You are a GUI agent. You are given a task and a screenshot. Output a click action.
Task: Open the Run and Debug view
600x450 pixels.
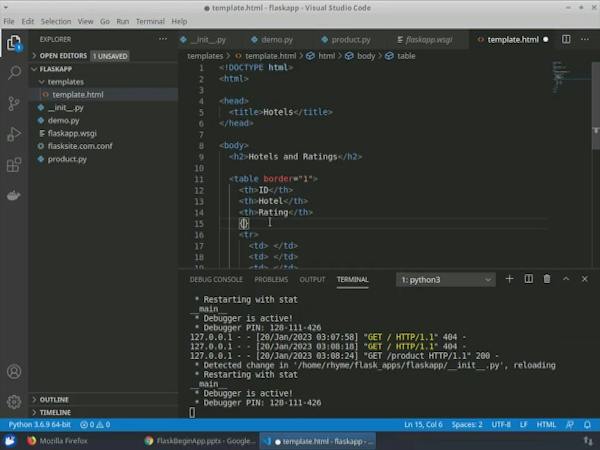click(x=14, y=134)
